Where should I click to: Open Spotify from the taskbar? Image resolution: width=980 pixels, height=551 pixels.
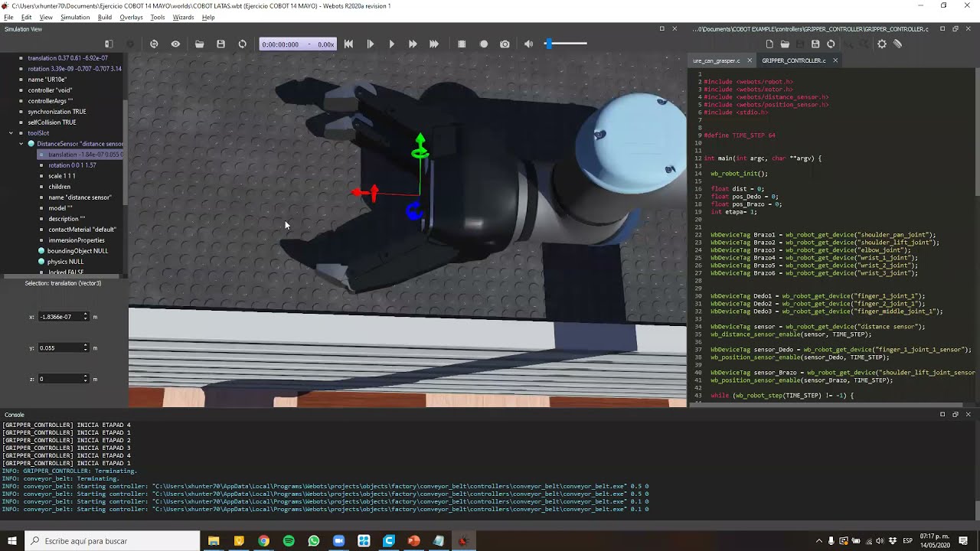click(289, 541)
